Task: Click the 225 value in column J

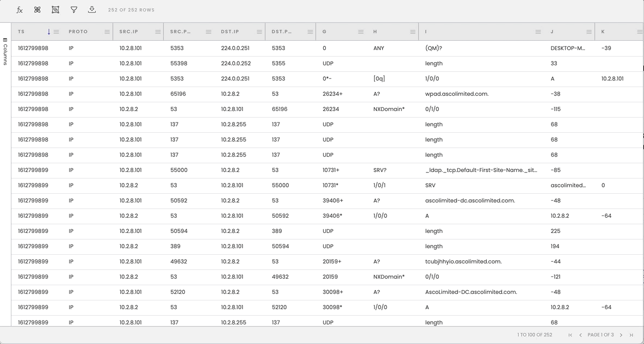Action: (x=555, y=231)
